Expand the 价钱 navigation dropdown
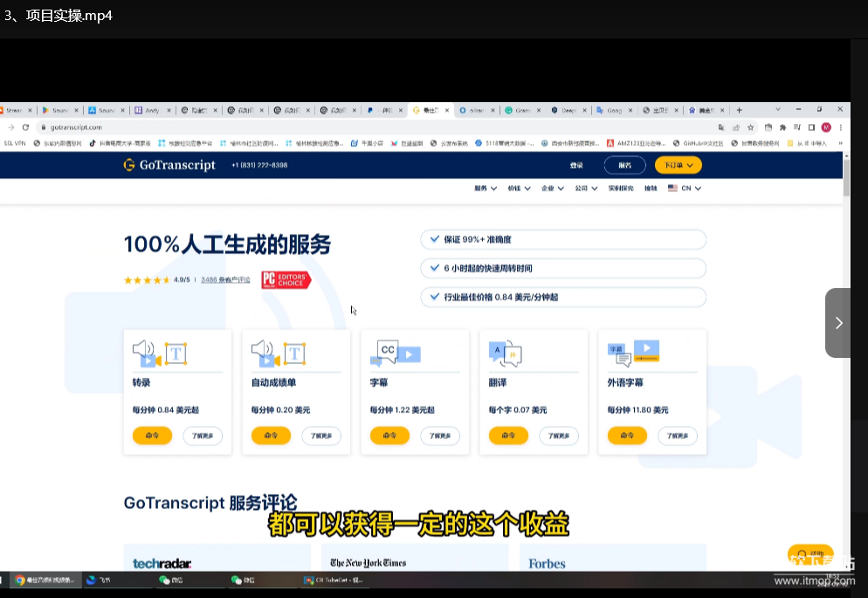 click(520, 188)
